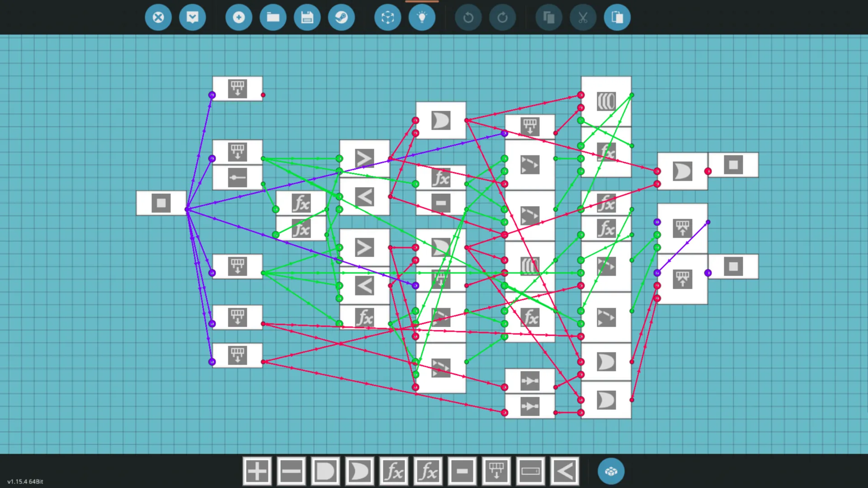The image size is (868, 488).
Task: Click the topmost OR gate node on canvas
Action: coord(440,121)
